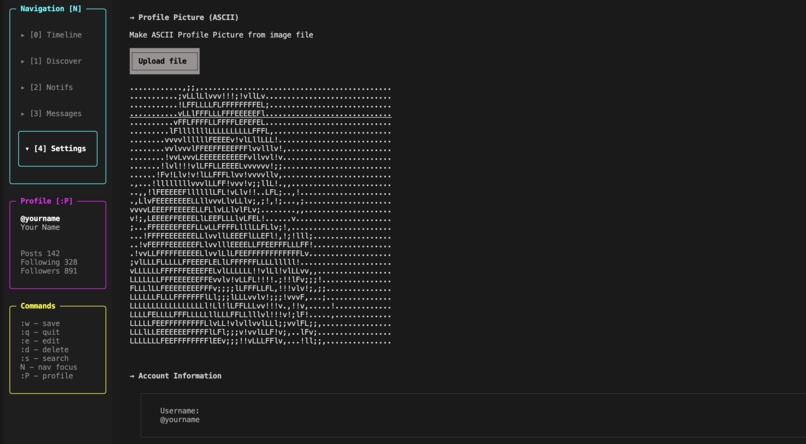Screen dimensions: 806x444
Task: Click the Upload file button
Action: [164, 61]
